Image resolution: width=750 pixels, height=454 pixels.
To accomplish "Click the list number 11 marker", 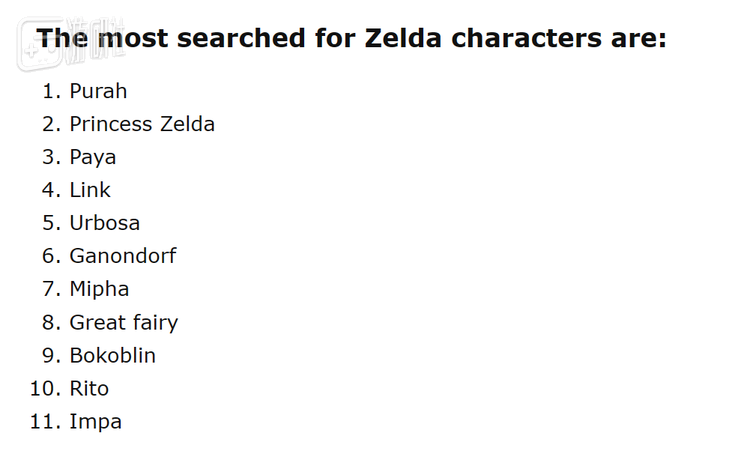I will pos(46,421).
